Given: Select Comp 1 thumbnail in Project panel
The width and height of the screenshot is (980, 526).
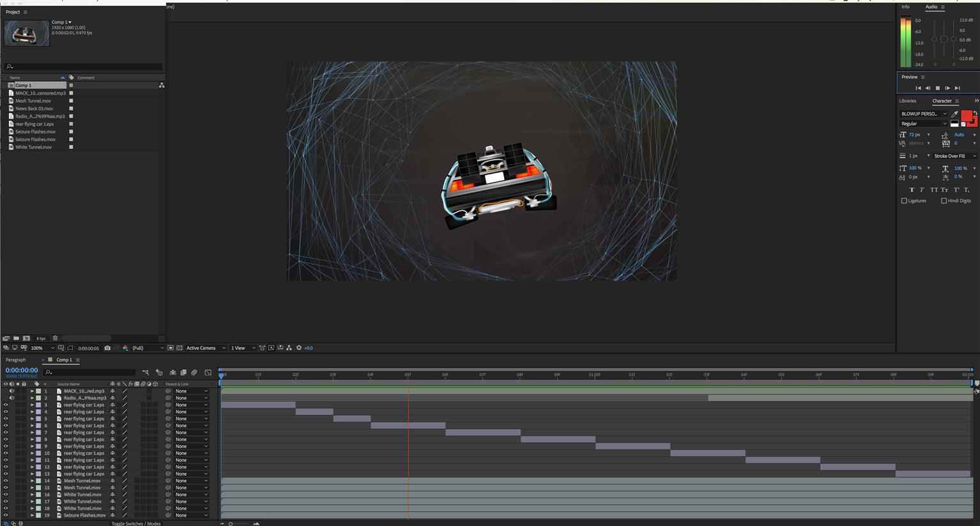Looking at the screenshot, I should click(26, 33).
